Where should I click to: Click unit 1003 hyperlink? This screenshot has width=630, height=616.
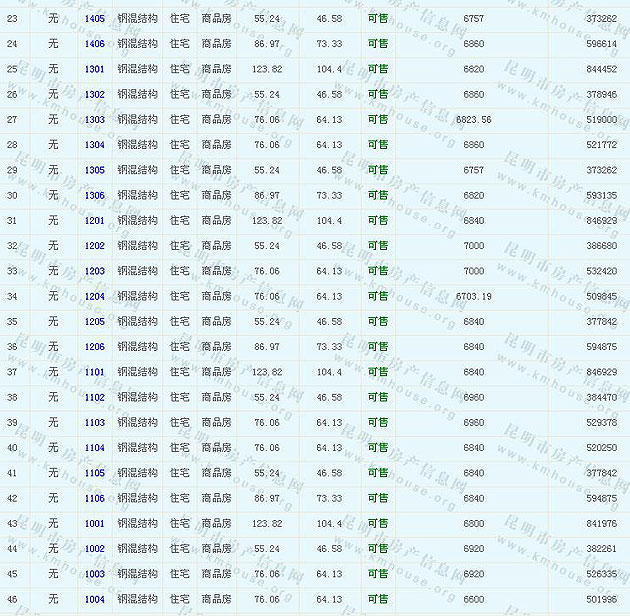[94, 574]
